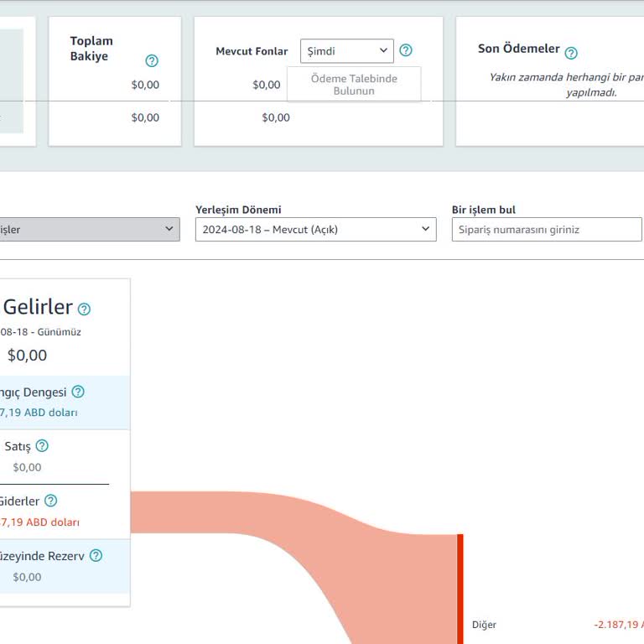Expand the gray transaction type dropdown
This screenshot has height=644, width=644.
coord(89,229)
